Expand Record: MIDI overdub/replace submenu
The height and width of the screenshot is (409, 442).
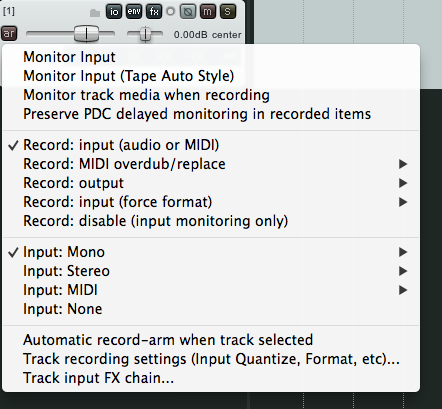coord(211,164)
